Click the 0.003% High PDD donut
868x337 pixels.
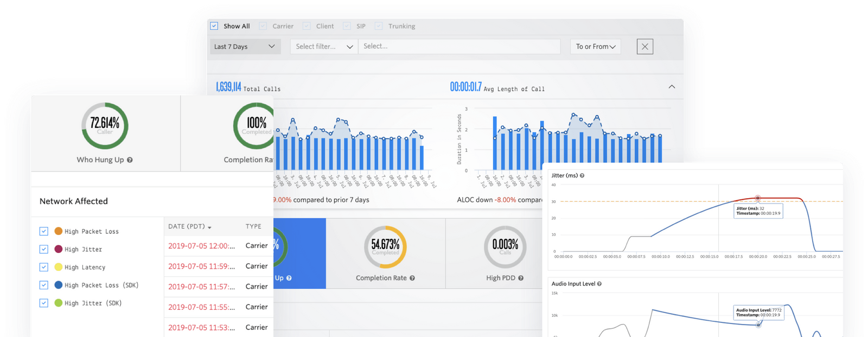click(x=505, y=247)
